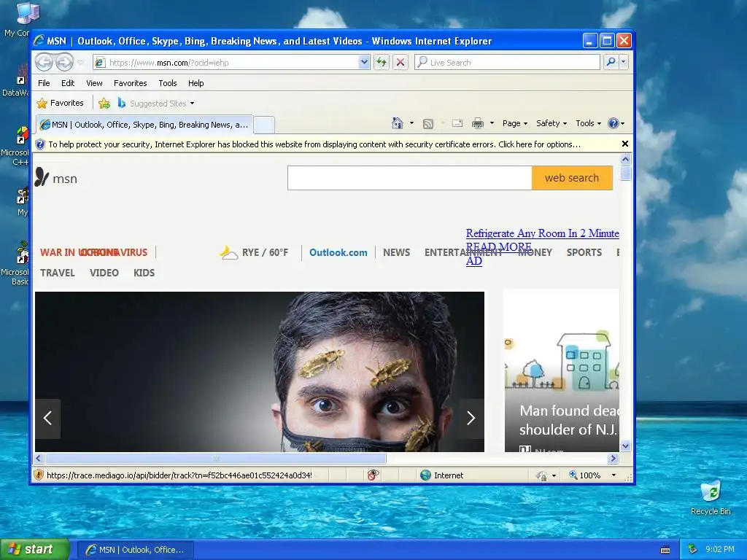Click the status bar security shield icon
The width and height of the screenshot is (747, 560).
click(x=39, y=475)
